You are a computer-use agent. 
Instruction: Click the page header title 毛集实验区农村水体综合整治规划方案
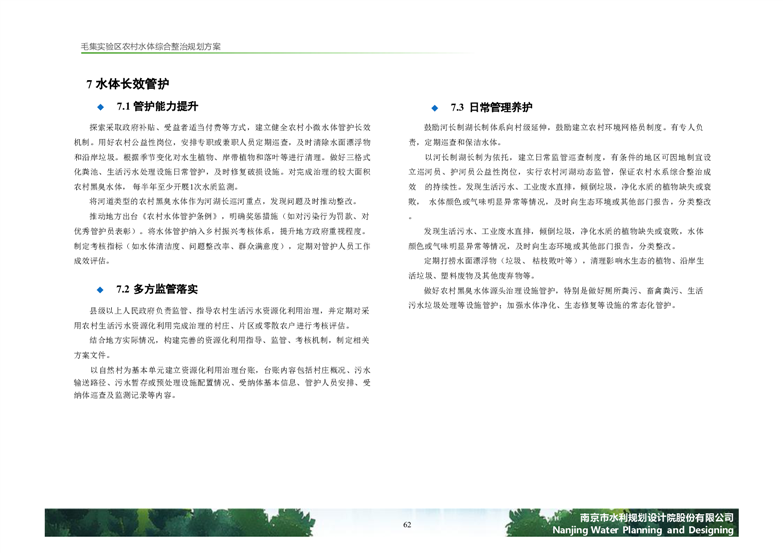pyautogui.click(x=151, y=47)
